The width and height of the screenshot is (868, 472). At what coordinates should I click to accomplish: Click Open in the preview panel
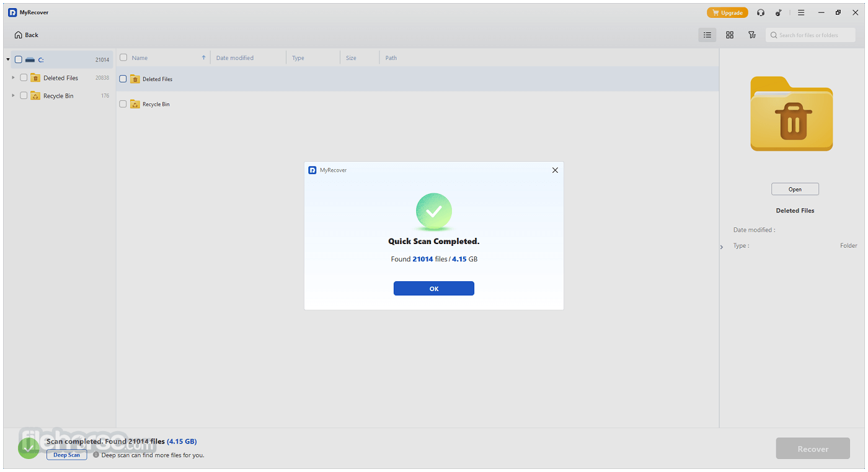click(795, 190)
